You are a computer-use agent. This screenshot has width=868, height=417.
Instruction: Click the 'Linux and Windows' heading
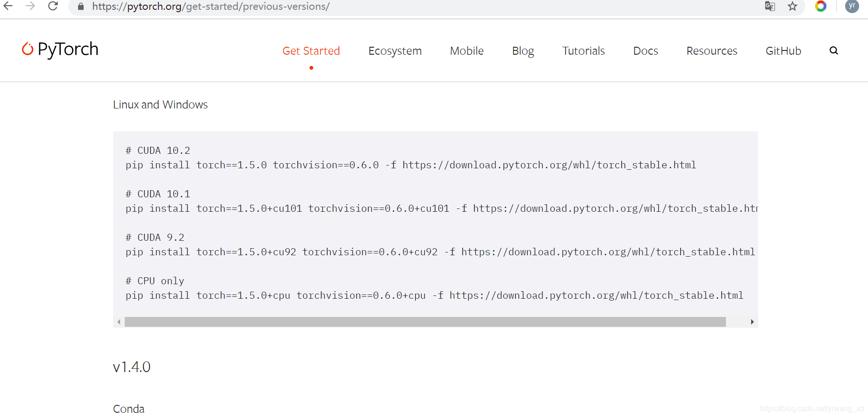[160, 105]
